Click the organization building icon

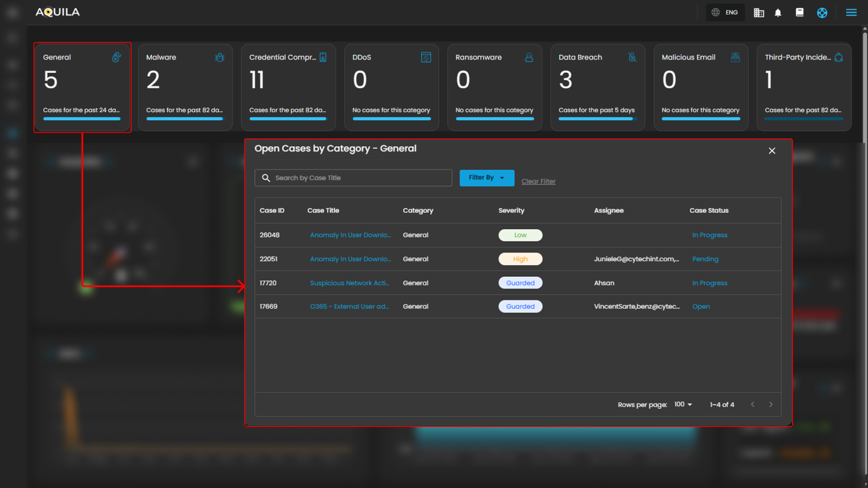(758, 13)
